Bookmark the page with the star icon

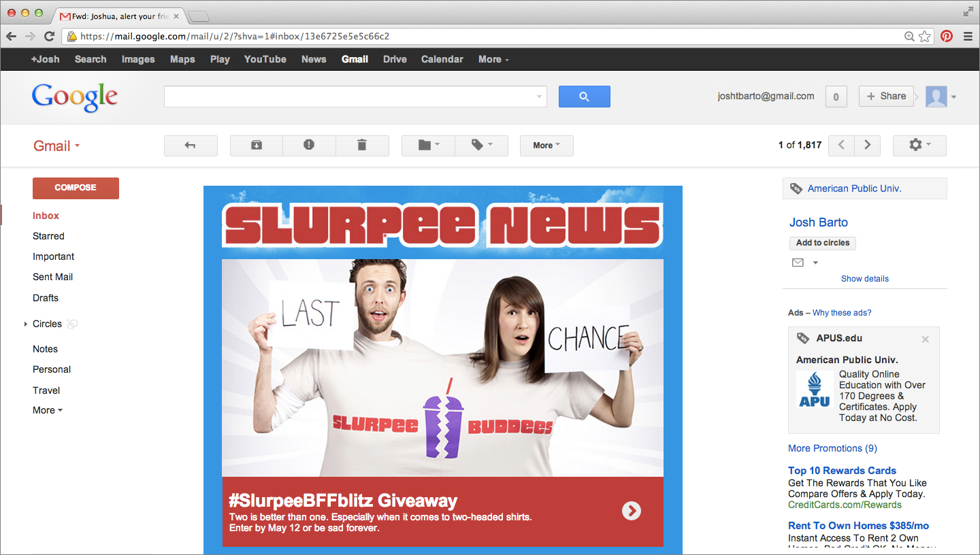pyautogui.click(x=925, y=36)
